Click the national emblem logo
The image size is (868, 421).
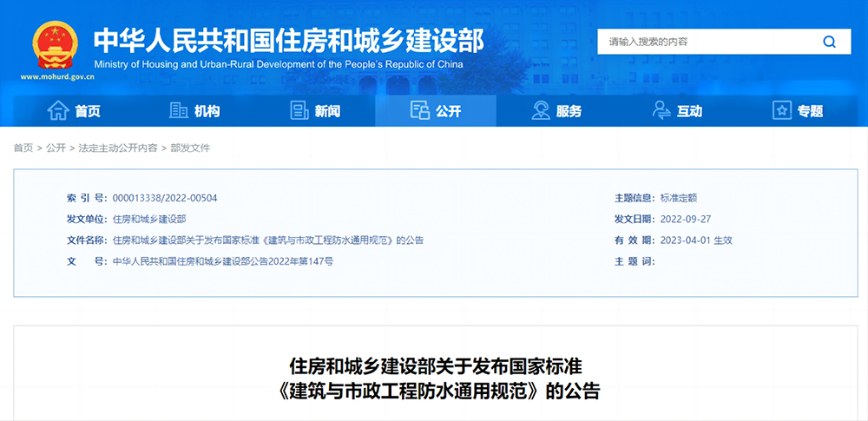56,45
